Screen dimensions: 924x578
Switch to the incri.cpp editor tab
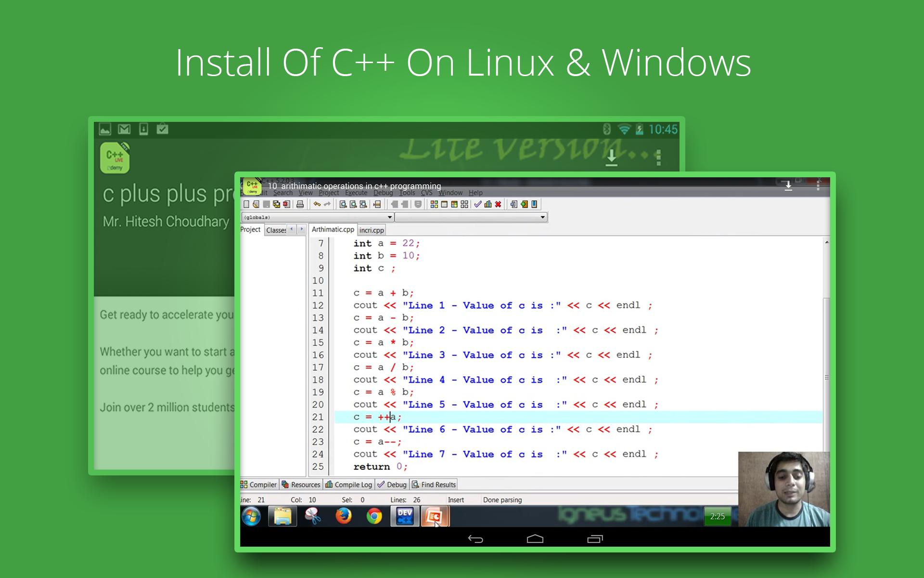(x=372, y=230)
